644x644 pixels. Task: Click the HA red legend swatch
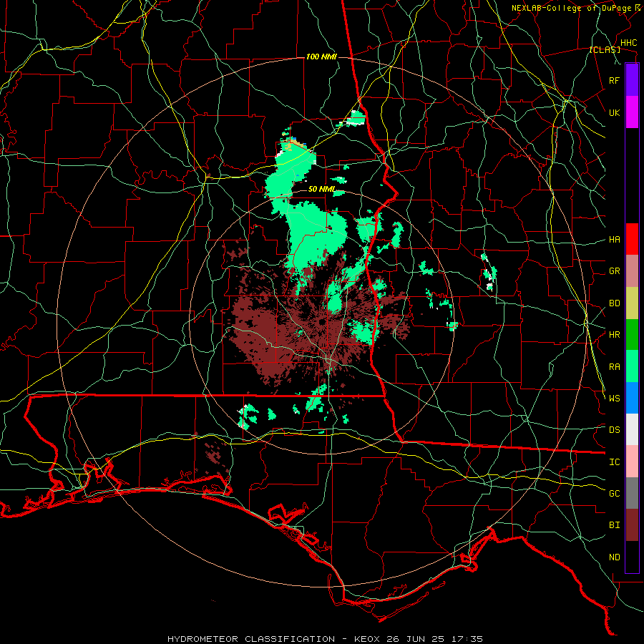click(632, 239)
